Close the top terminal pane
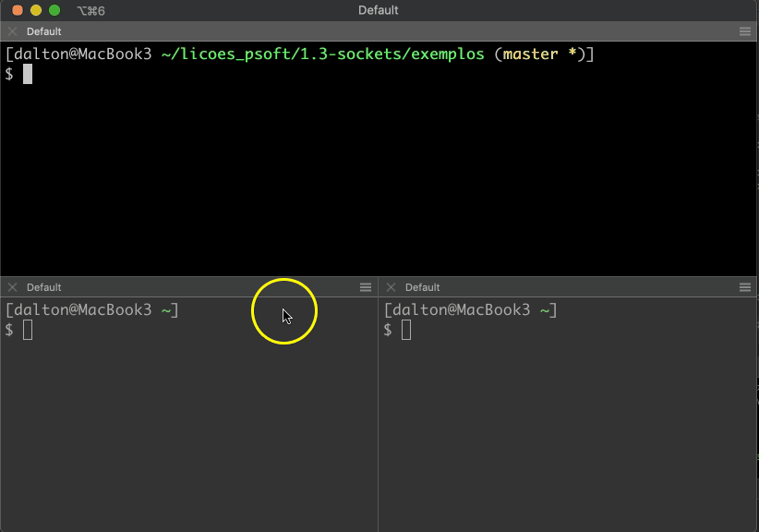This screenshot has width=759, height=532. [x=12, y=31]
